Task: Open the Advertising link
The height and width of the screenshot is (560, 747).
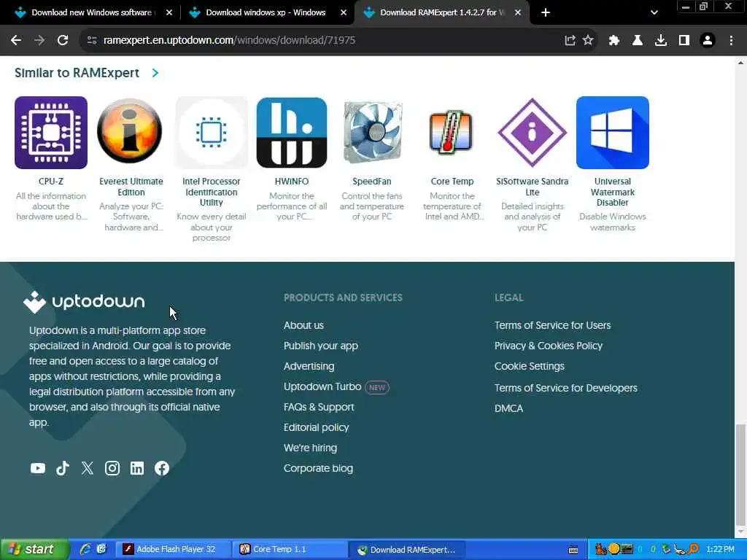Action: tap(309, 366)
